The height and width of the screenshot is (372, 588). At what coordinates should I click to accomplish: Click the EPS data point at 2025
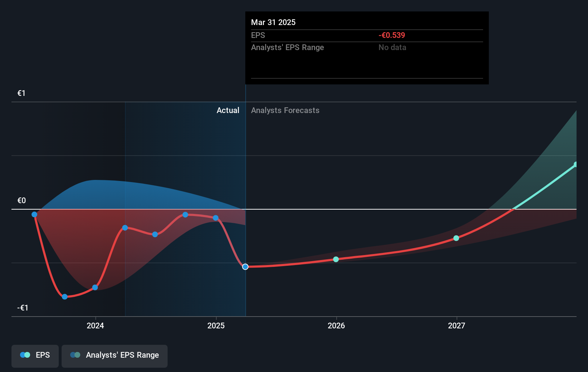216,218
